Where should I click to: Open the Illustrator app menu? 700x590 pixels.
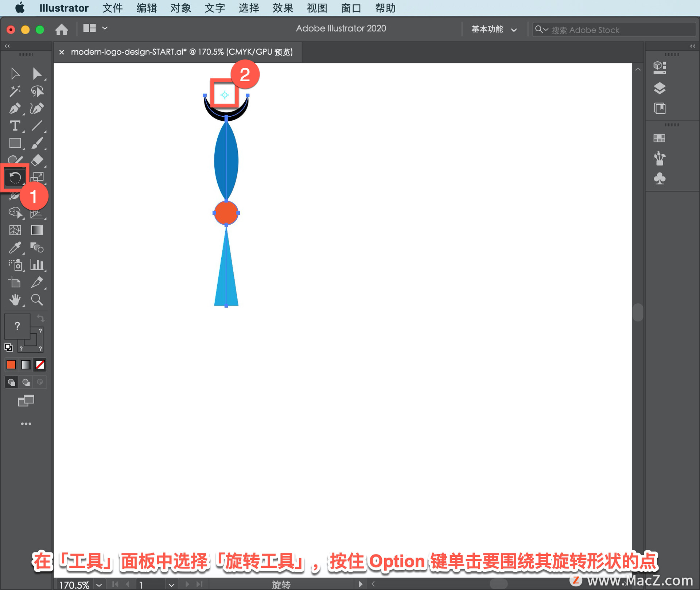click(64, 8)
